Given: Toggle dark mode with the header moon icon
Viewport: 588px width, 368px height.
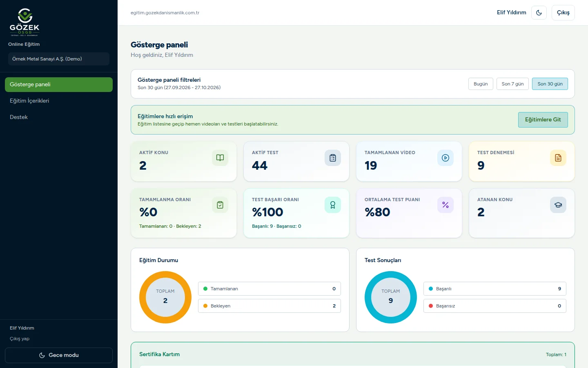Looking at the screenshot, I should [x=539, y=13].
